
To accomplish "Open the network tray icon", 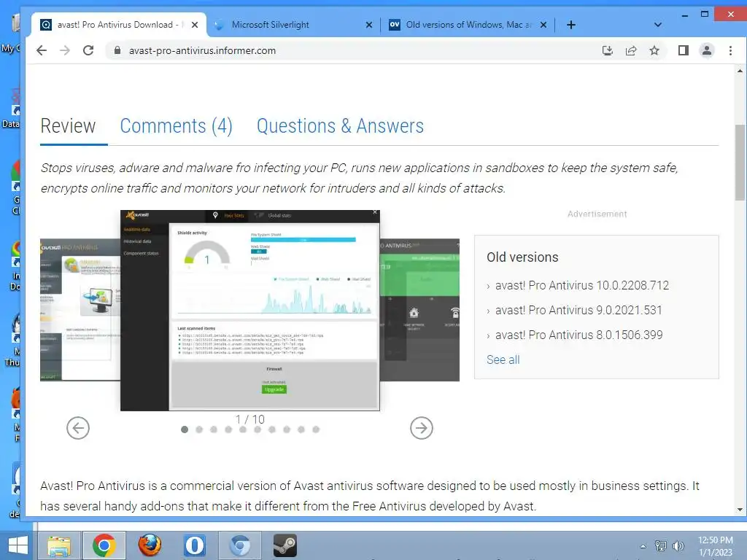I will tap(661, 545).
